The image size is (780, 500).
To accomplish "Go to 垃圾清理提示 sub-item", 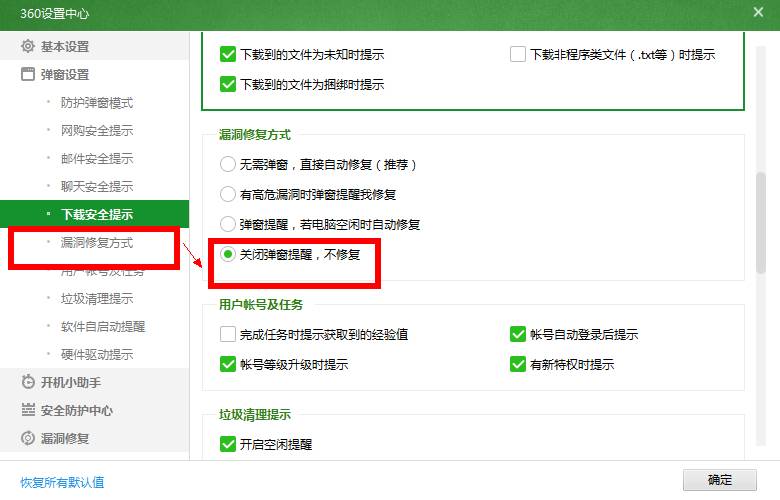I will (x=97, y=299).
